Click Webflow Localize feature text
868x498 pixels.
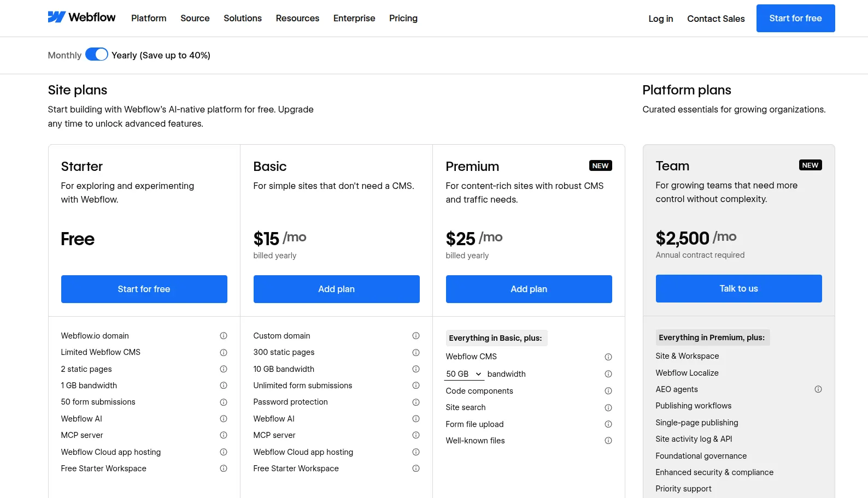[x=687, y=373]
